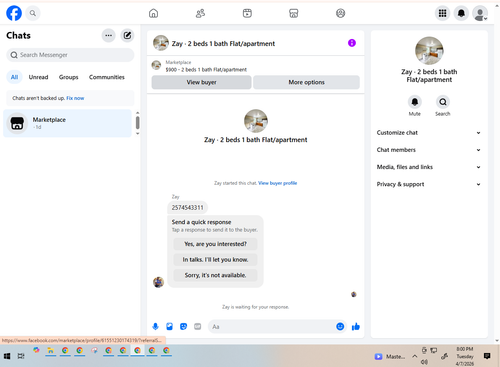Viewport: 500px width, 367px height.
Task: Open the Windows Start menu
Action: coord(7,356)
